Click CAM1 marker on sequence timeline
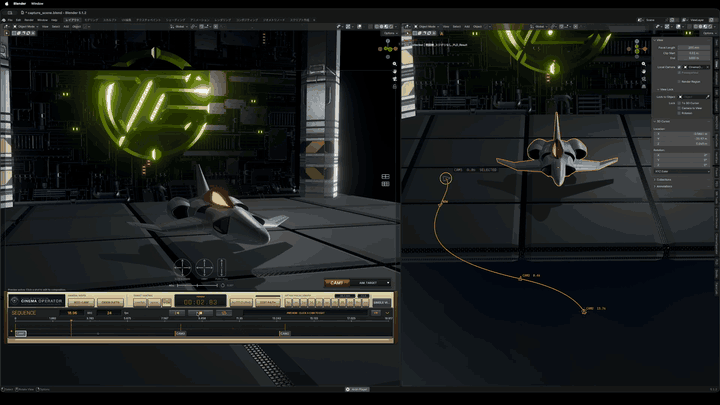 pyautogui.click(x=21, y=333)
